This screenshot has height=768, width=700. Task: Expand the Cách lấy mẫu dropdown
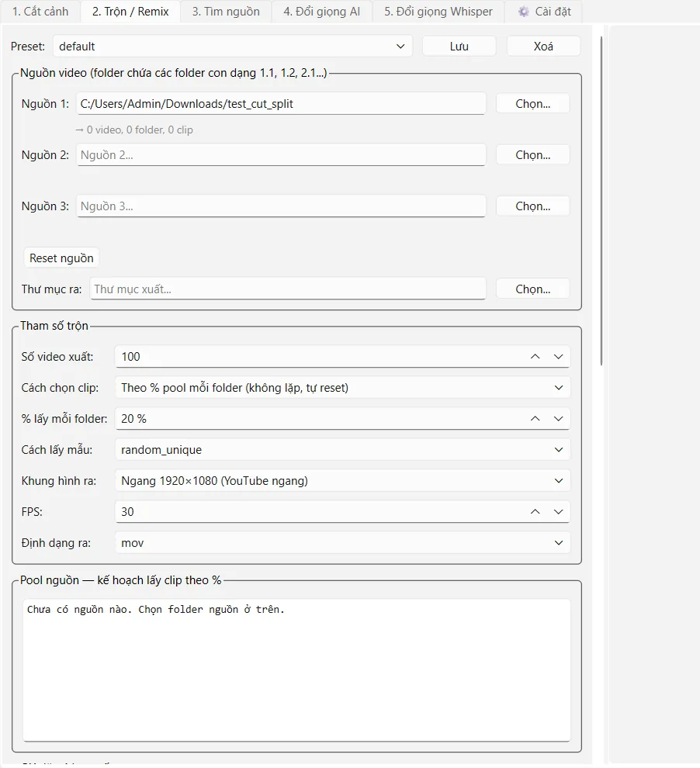[342, 450]
